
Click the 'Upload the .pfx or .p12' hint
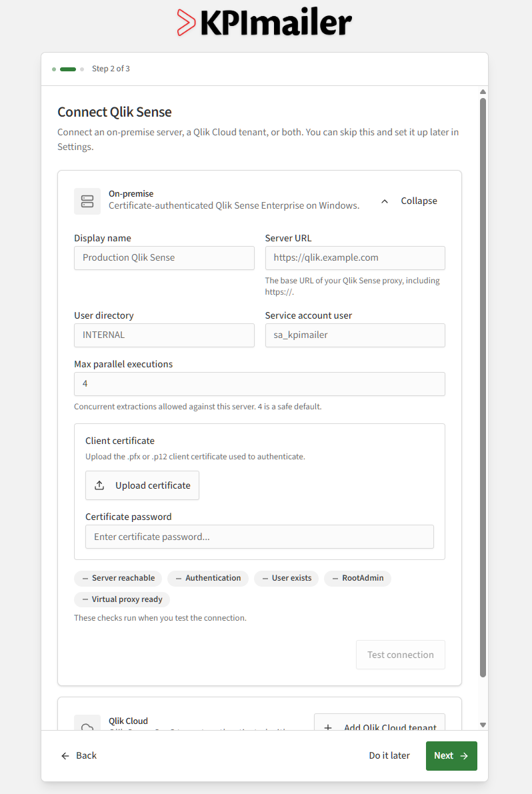coord(195,457)
